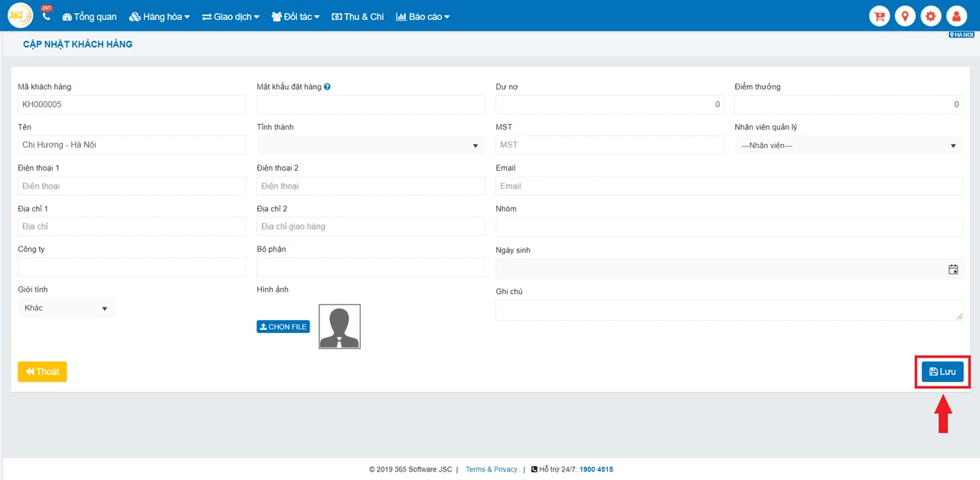This screenshot has height=480, width=980.
Task: Focus the Công ty field
Action: click(132, 267)
